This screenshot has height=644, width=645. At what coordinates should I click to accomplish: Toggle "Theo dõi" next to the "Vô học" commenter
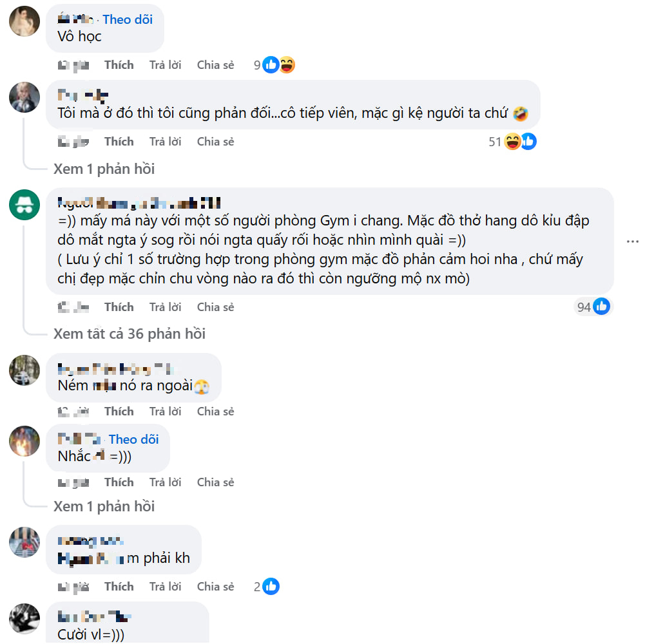point(128,19)
